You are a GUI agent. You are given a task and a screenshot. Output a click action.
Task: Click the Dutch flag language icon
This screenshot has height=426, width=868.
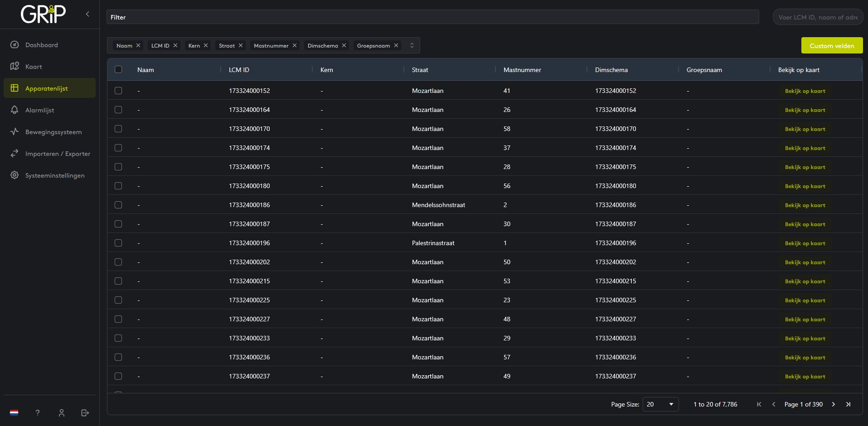coord(14,413)
